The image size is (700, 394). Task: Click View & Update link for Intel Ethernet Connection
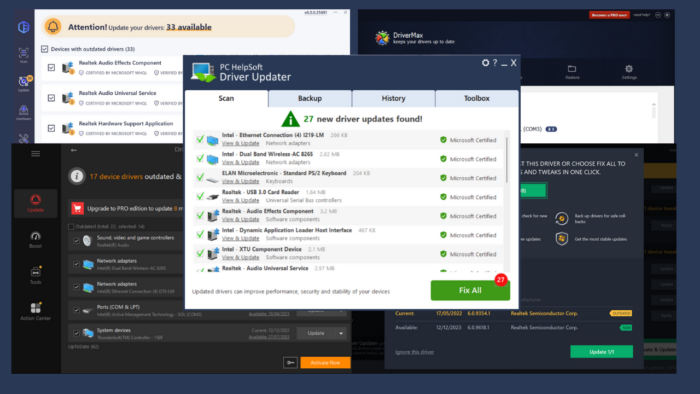[x=240, y=143]
